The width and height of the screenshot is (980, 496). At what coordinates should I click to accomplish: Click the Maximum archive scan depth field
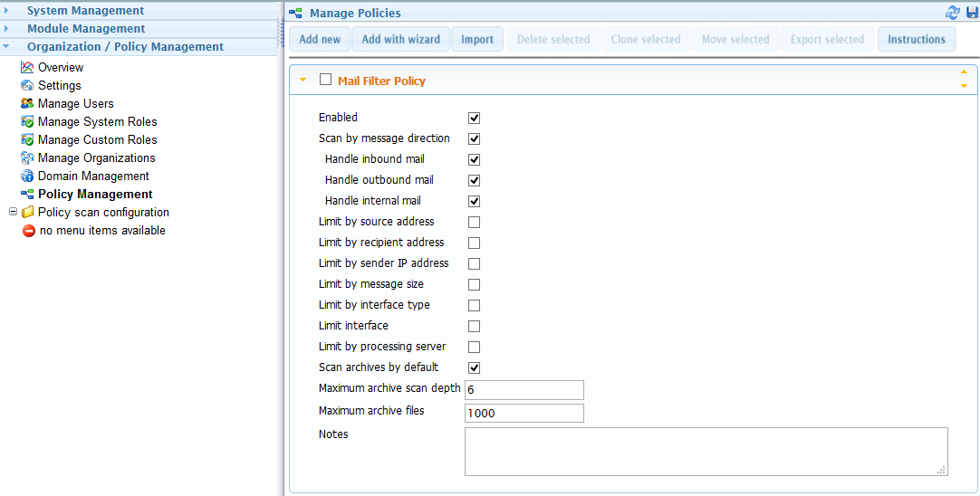(x=524, y=390)
